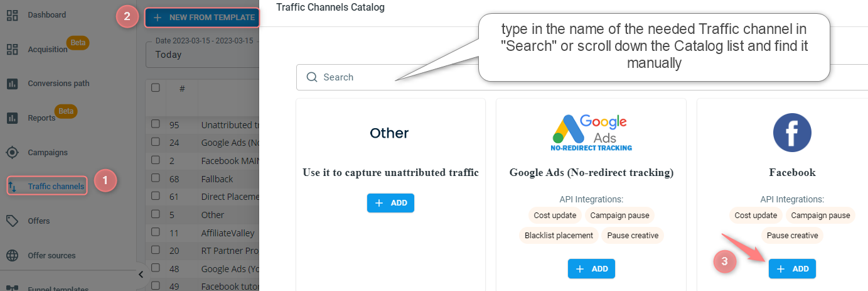The image size is (868, 291).
Task: Tick the select-all checkbox in table header
Action: click(156, 88)
